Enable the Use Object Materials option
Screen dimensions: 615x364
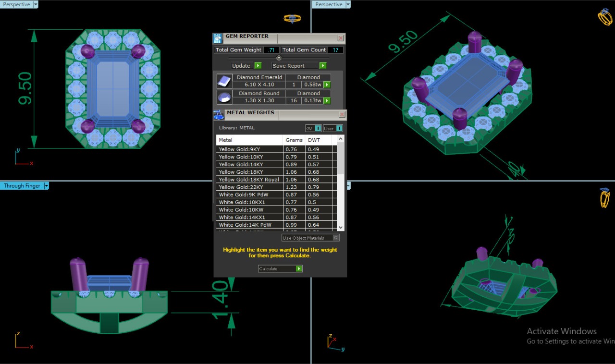[336, 238]
